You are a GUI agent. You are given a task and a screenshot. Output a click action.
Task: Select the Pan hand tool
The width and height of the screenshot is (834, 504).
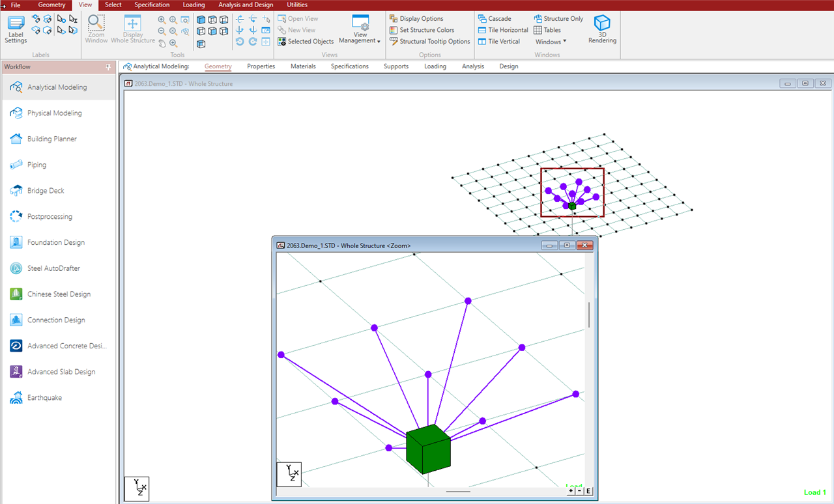pos(162,43)
